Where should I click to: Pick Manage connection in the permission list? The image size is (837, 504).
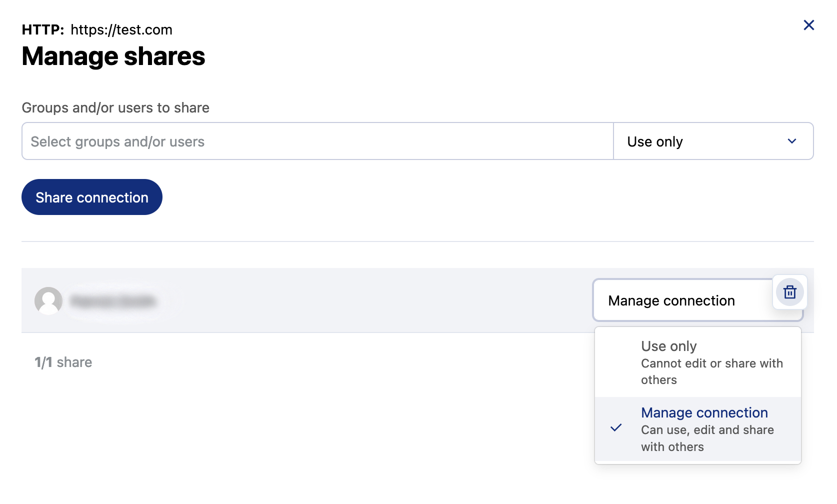click(x=704, y=413)
